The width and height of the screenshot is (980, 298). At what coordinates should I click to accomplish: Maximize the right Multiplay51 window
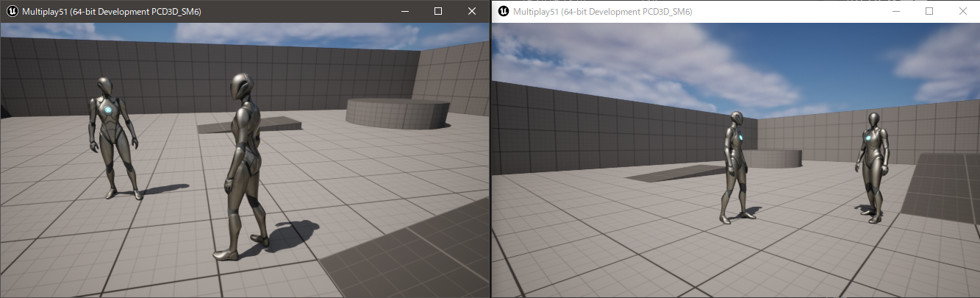point(929,11)
